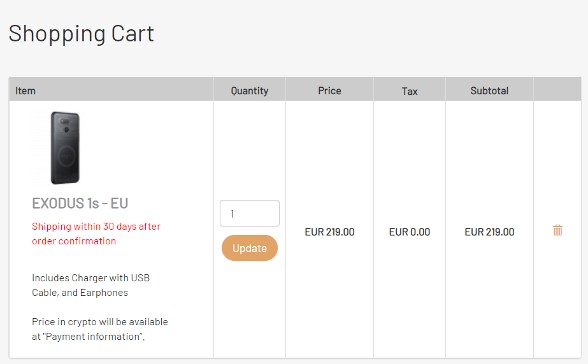Click the trash icon to remove item
Screen dimensions: 588x364
pyautogui.click(x=557, y=230)
